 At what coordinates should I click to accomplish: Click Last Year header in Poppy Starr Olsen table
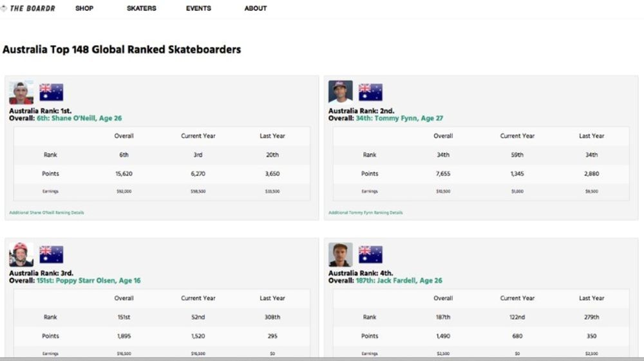(272, 298)
